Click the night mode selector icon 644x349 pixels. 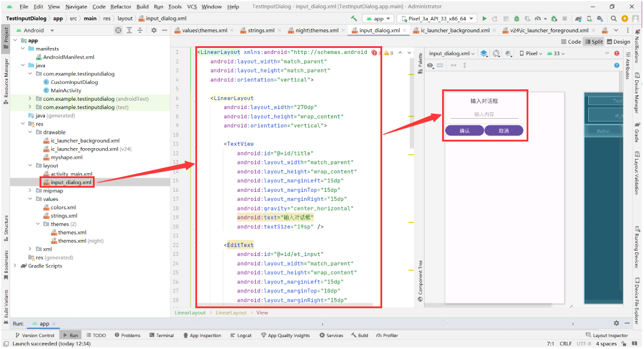(x=509, y=53)
